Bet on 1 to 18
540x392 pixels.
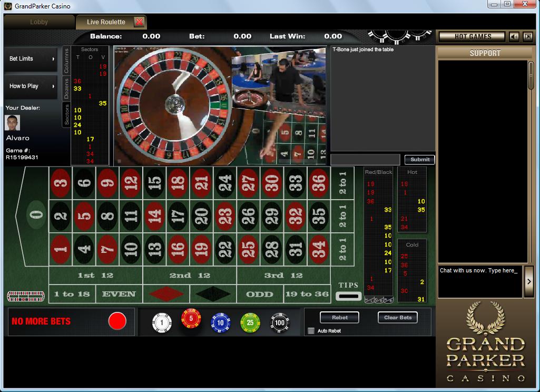coord(72,294)
